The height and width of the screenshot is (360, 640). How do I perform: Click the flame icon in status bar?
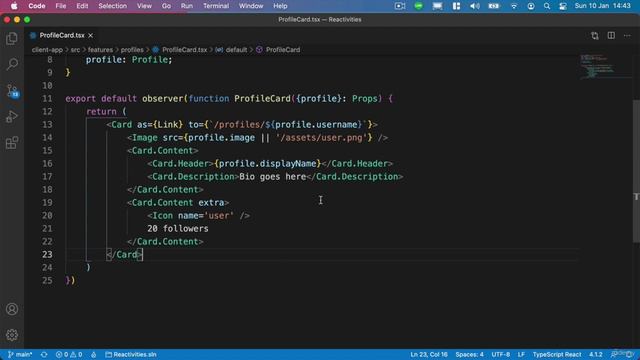point(93,354)
